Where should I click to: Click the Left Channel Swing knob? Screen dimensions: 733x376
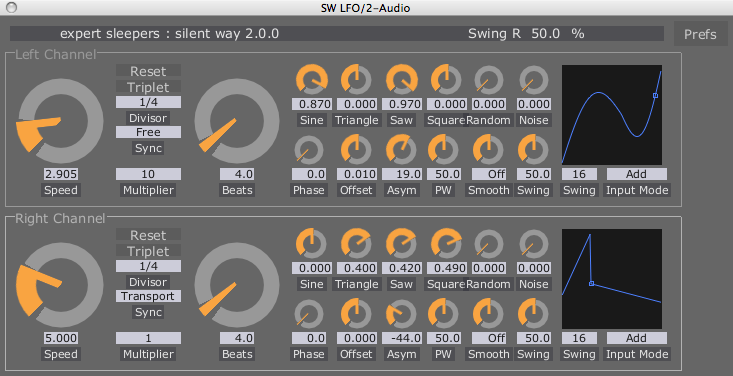pyautogui.click(x=533, y=150)
